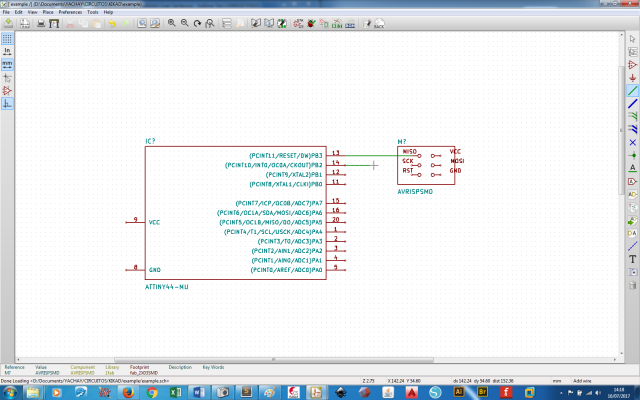Toggle horizontal/vertical wire orientation constraint
This screenshot has height=400, width=640.
click(x=7, y=104)
